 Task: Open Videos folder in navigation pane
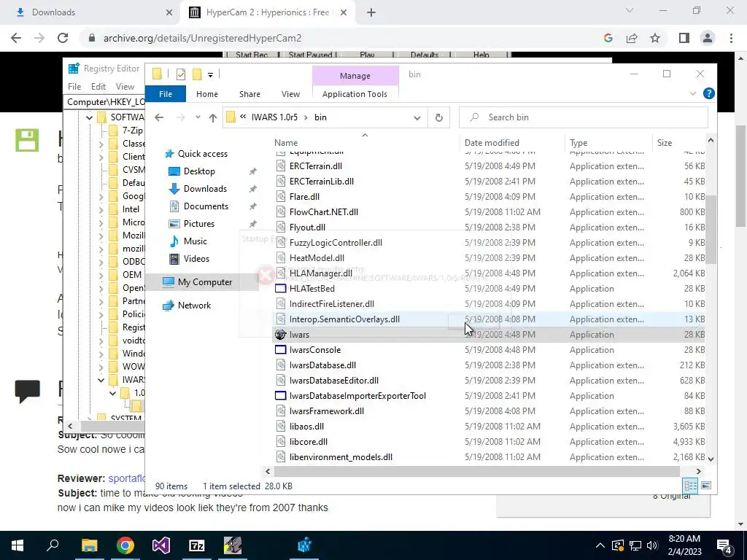tap(196, 259)
